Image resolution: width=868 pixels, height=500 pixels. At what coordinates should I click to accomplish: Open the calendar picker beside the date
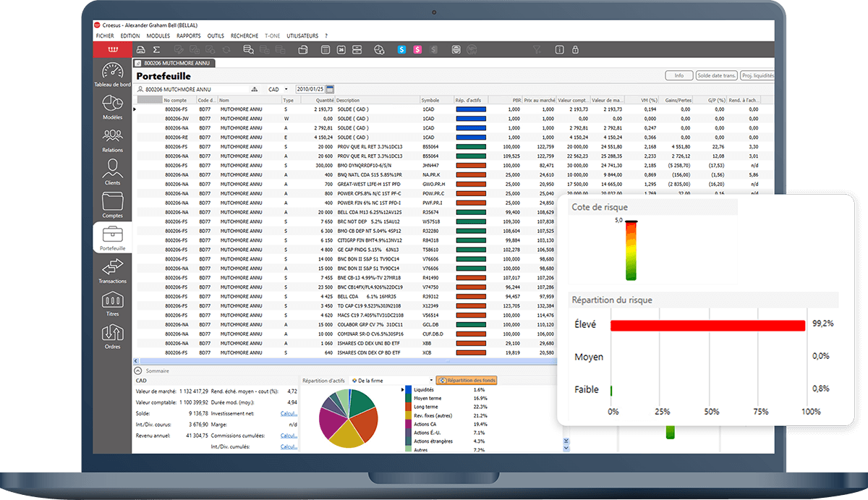330,90
